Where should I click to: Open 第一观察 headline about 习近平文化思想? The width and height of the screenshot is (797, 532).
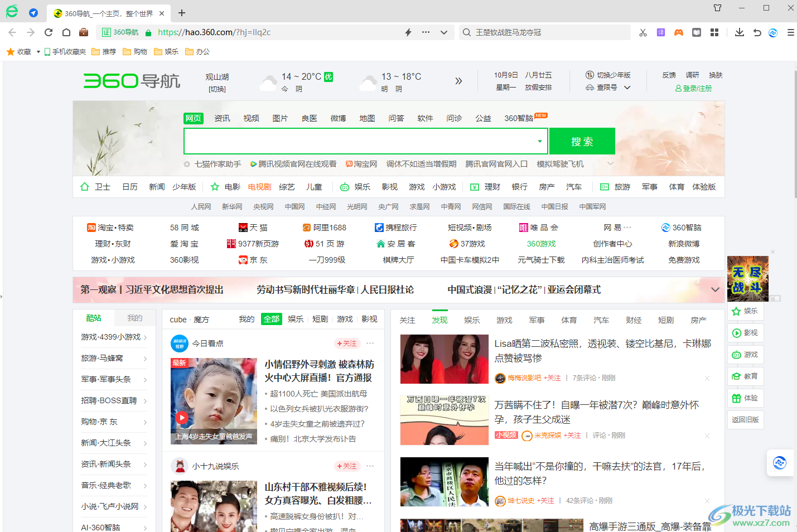pyautogui.click(x=152, y=289)
